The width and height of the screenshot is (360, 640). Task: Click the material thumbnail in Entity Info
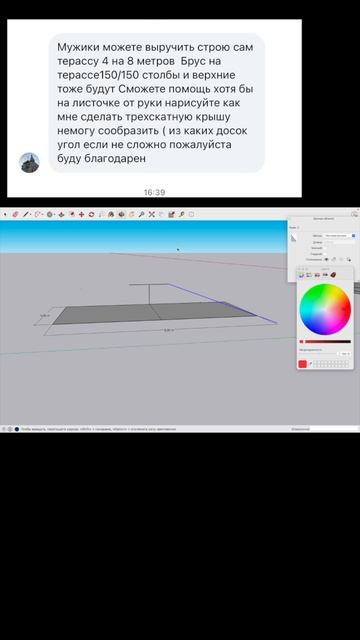pos(293,238)
